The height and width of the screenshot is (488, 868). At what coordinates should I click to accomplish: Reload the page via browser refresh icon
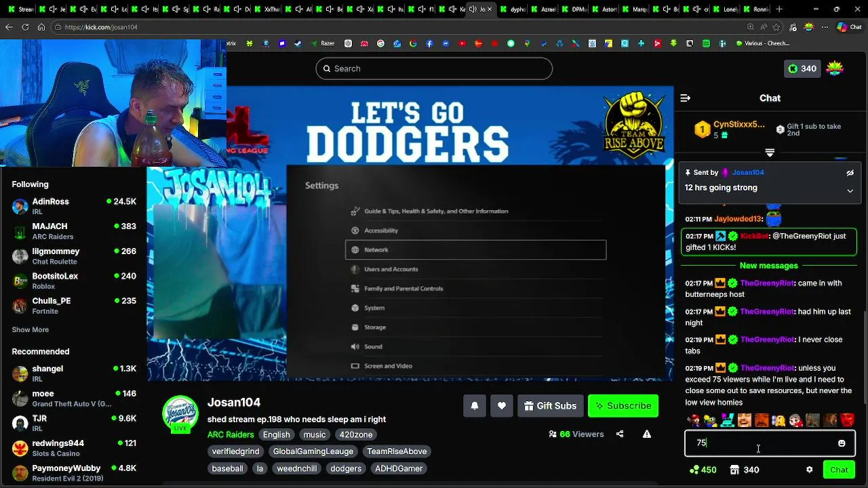(x=25, y=27)
